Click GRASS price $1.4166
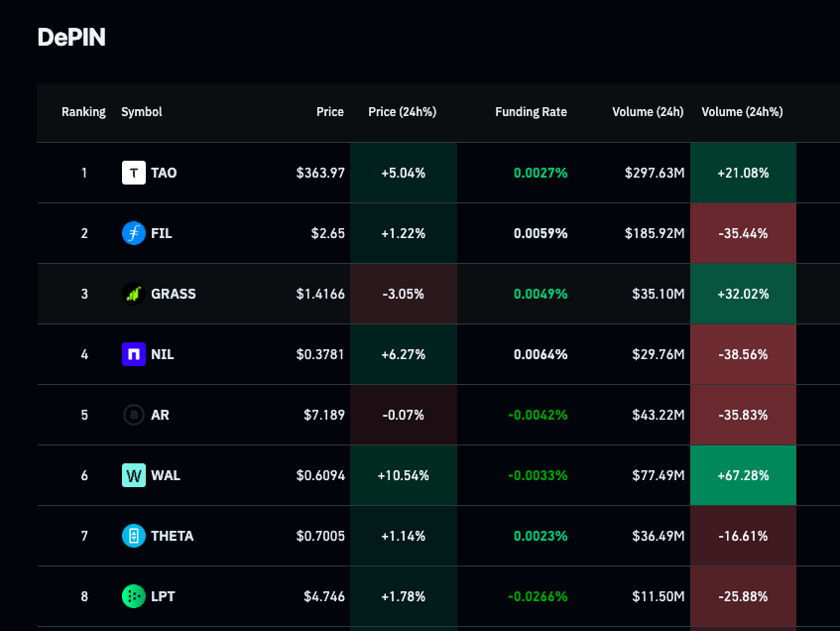This screenshot has width=840, height=631. click(320, 294)
